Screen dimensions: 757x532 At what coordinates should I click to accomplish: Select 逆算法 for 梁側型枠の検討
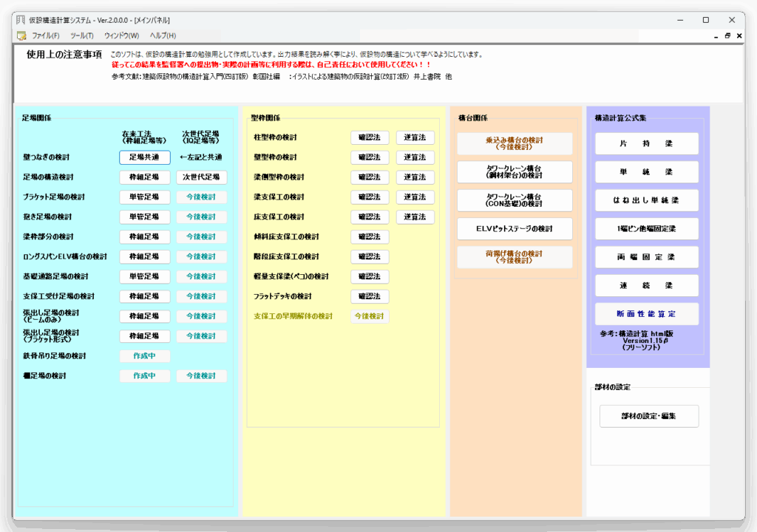click(x=415, y=177)
